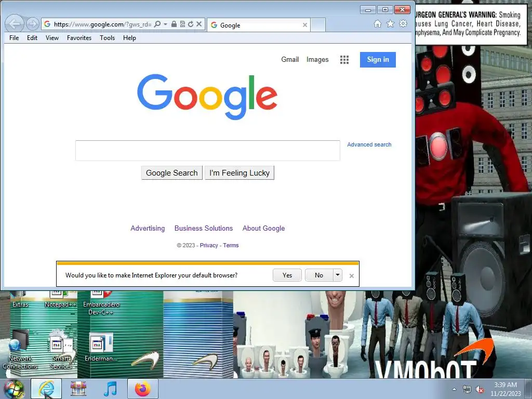Open Network Connections desktop icon
532x399 pixels.
click(20, 350)
